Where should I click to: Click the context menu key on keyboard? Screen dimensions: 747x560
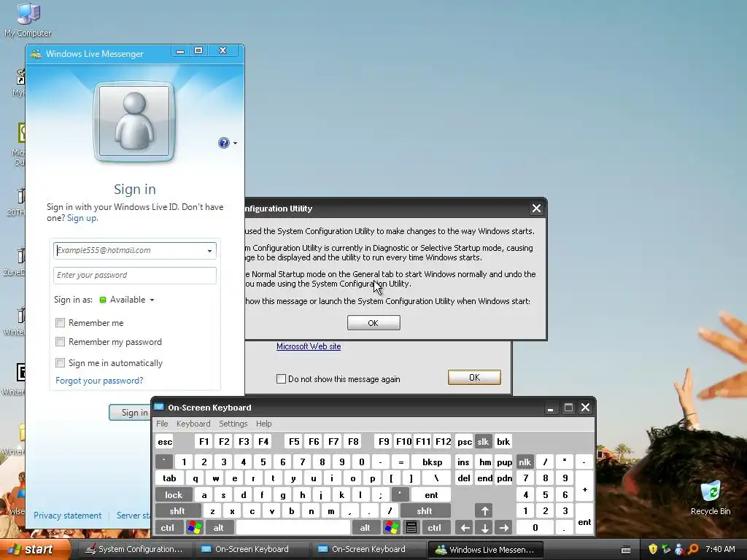pos(411,528)
